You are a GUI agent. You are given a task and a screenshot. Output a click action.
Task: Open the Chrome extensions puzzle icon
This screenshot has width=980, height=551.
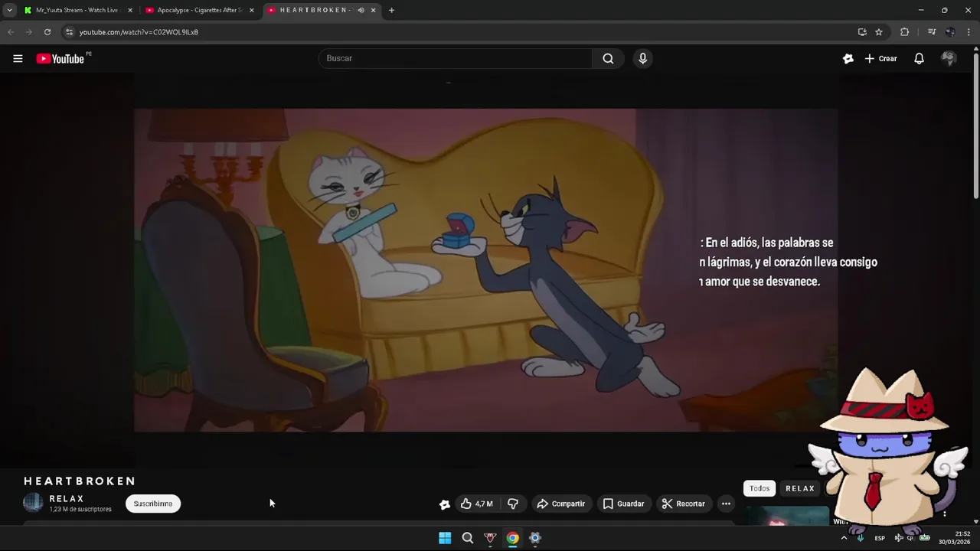(x=904, y=32)
